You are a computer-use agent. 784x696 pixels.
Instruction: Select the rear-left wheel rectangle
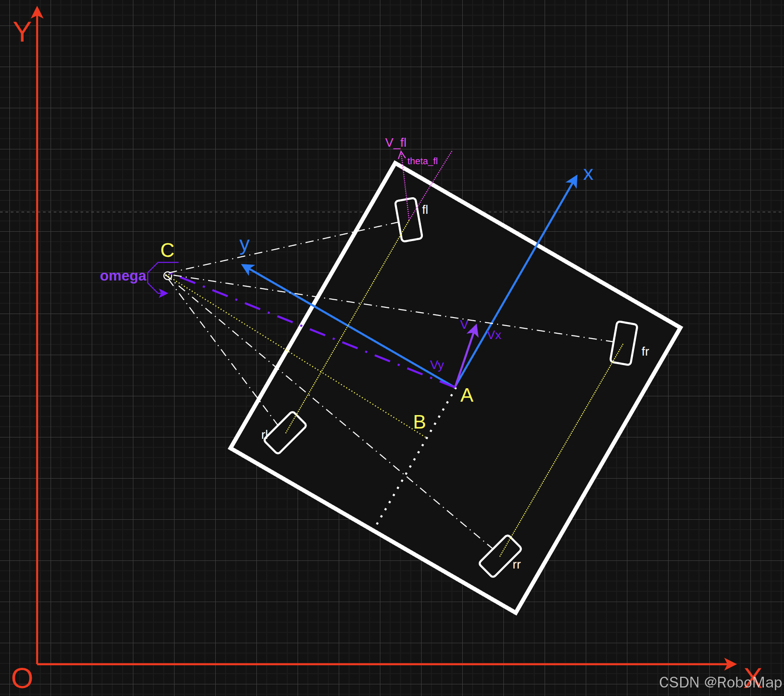point(285,433)
